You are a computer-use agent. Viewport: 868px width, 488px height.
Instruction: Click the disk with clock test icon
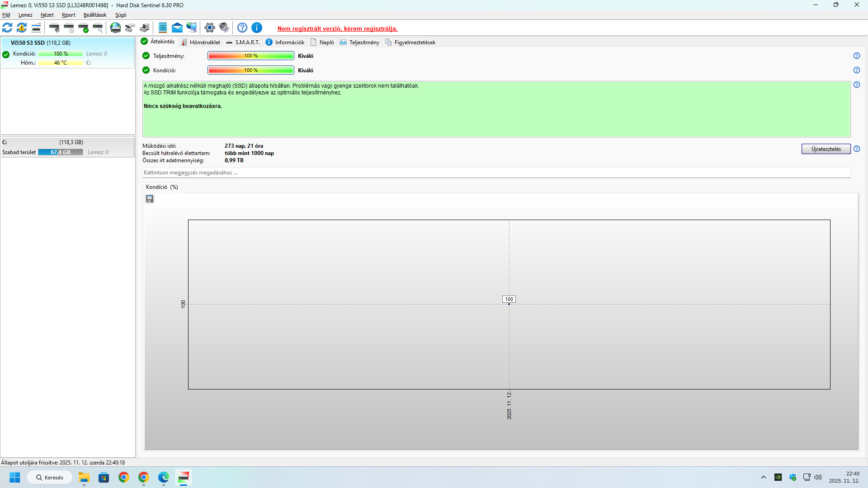pos(69,28)
